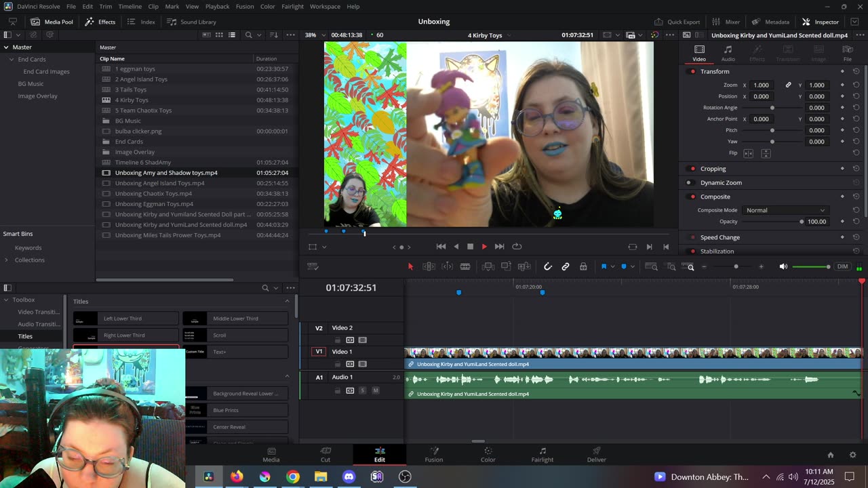Play the timeline in reverse
The height and width of the screenshot is (488, 868).
point(456,247)
